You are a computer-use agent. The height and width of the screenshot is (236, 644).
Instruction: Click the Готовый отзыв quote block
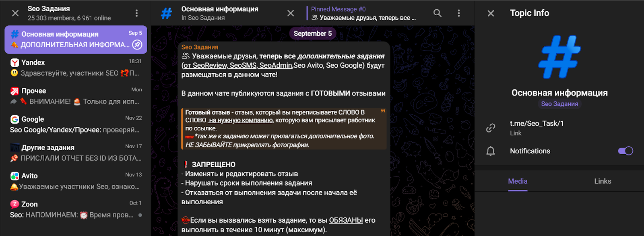click(x=284, y=128)
